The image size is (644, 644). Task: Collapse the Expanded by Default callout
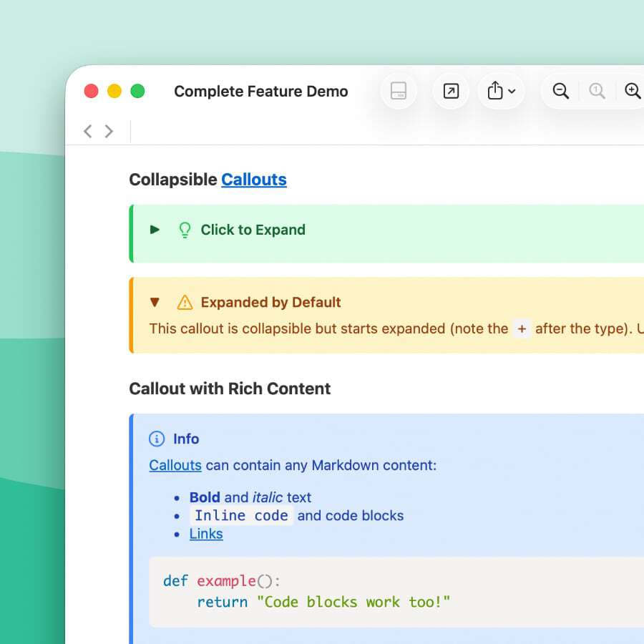point(155,302)
